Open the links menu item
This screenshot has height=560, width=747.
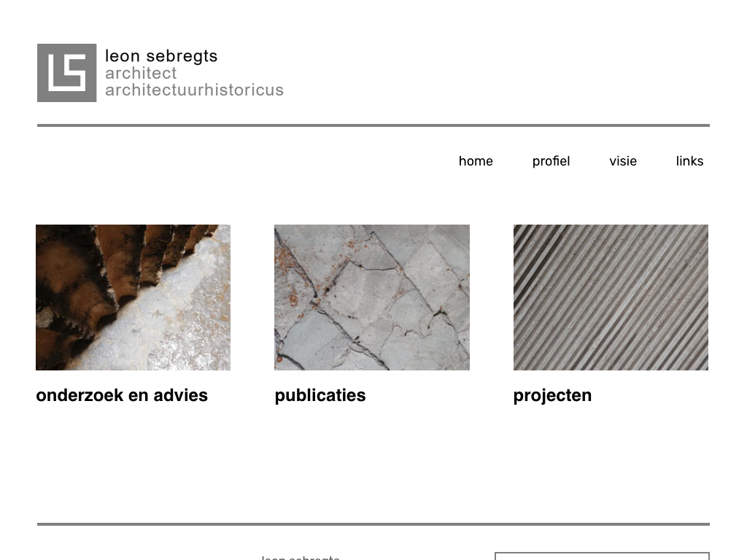[x=689, y=161]
